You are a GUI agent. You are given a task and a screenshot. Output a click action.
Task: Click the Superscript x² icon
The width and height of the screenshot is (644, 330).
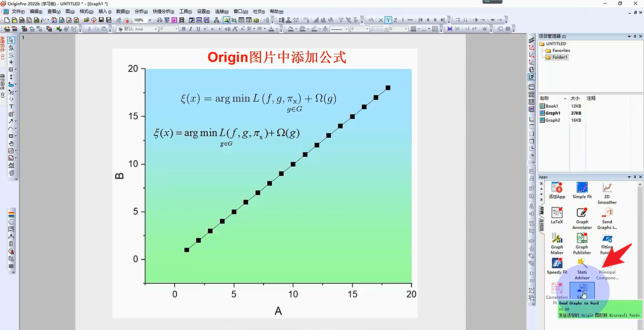[x=205, y=29]
